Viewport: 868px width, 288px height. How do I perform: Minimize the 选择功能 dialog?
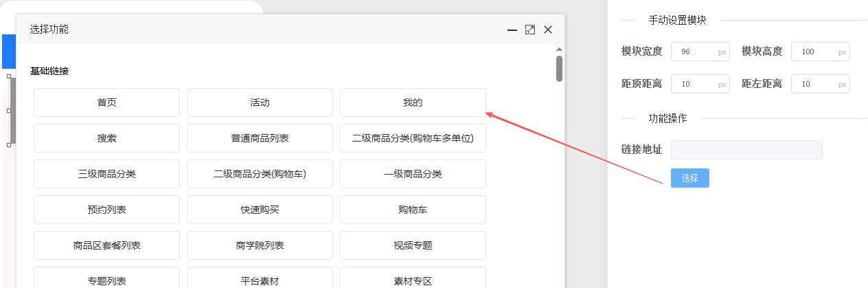512,30
